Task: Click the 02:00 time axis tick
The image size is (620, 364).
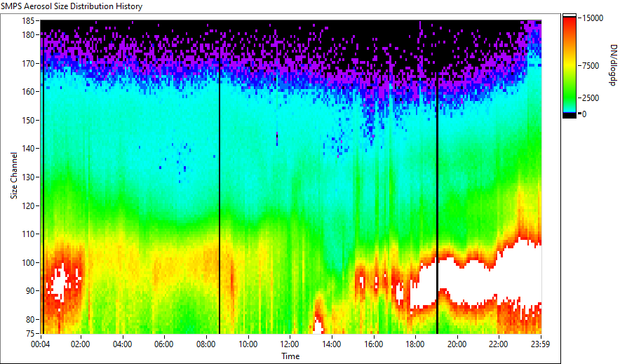Action: [80, 344]
